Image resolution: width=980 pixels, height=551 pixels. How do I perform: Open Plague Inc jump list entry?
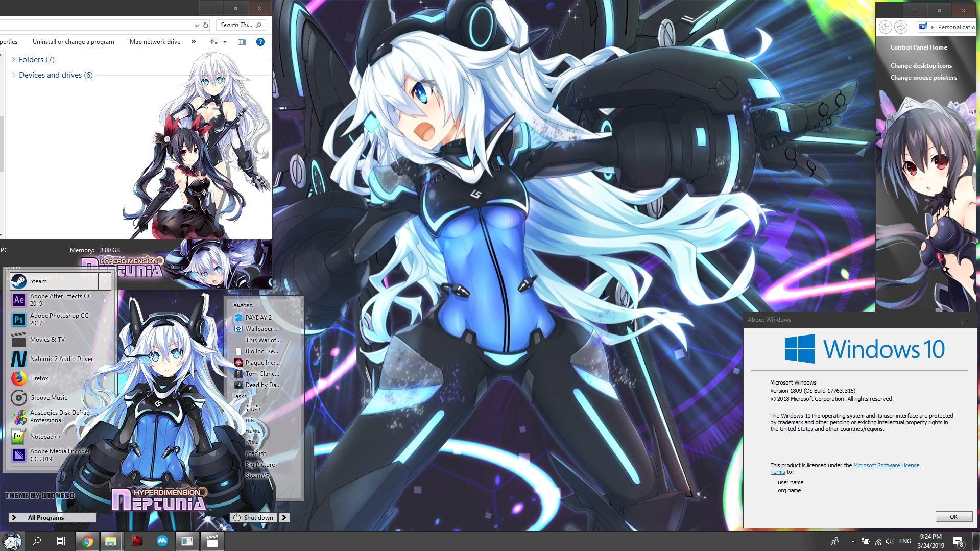[258, 363]
